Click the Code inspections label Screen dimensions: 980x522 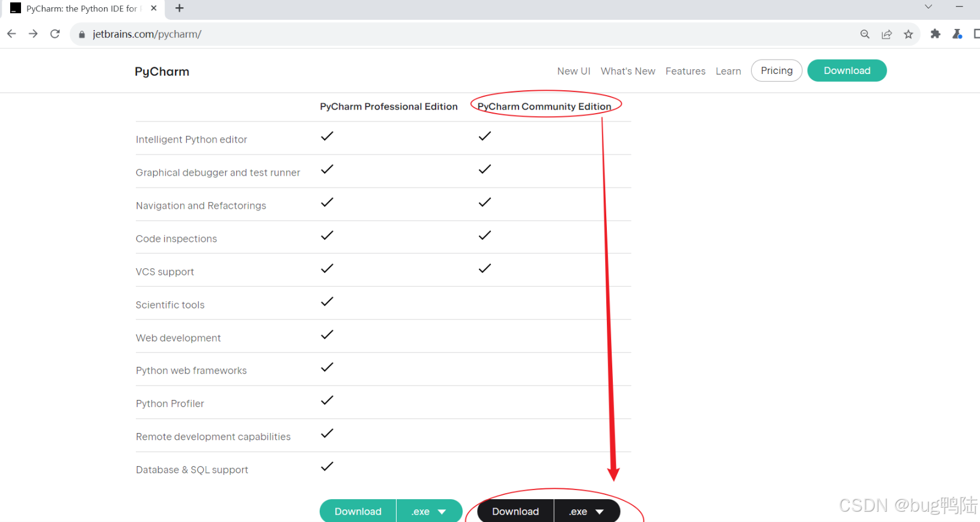point(176,239)
